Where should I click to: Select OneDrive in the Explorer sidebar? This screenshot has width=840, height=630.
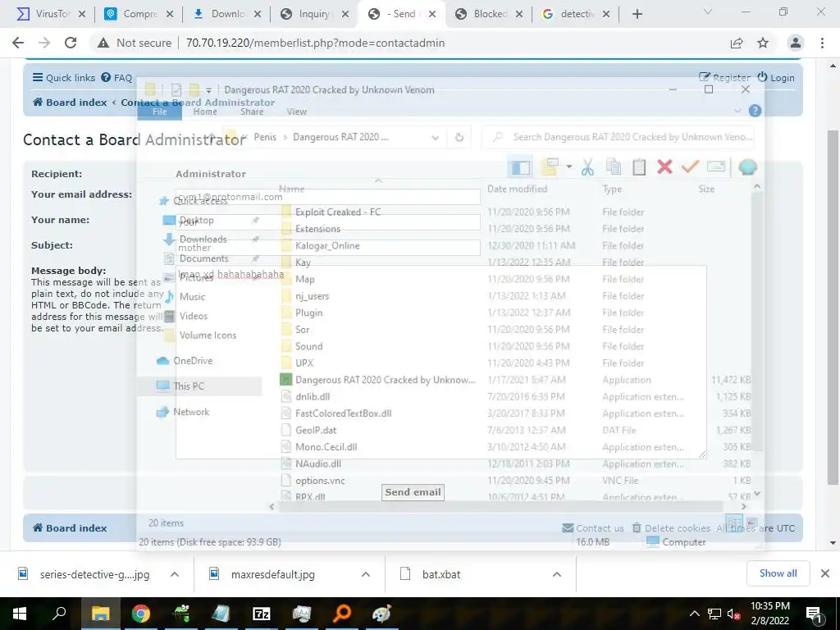click(185, 361)
